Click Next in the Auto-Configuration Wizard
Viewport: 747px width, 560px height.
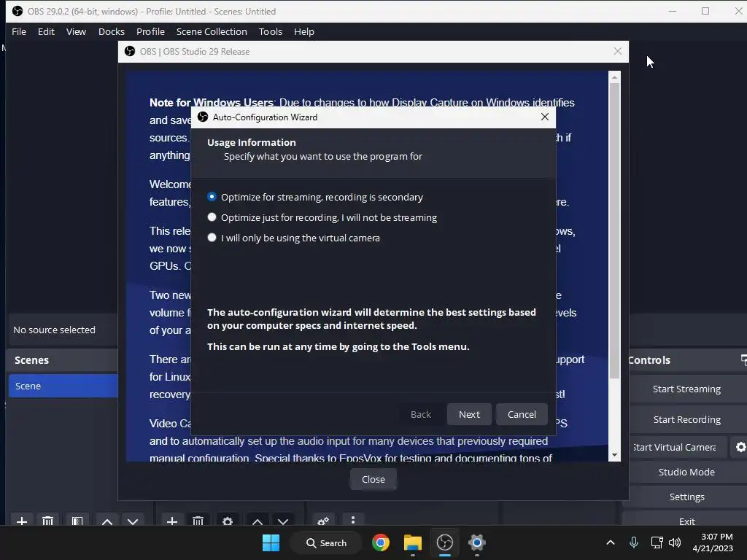[x=469, y=414]
